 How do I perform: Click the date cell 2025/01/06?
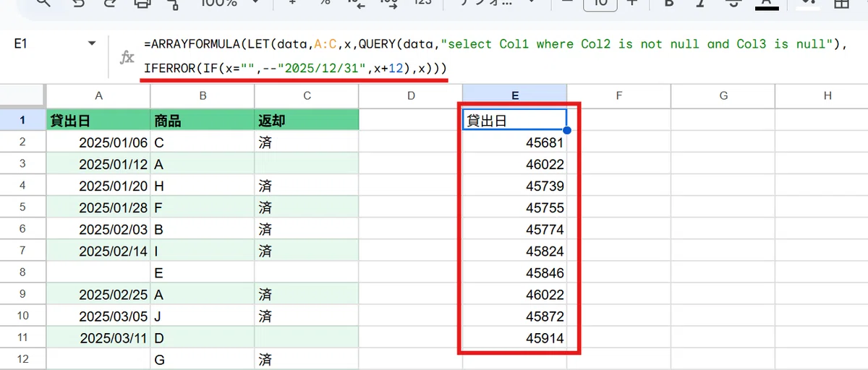[x=98, y=142]
